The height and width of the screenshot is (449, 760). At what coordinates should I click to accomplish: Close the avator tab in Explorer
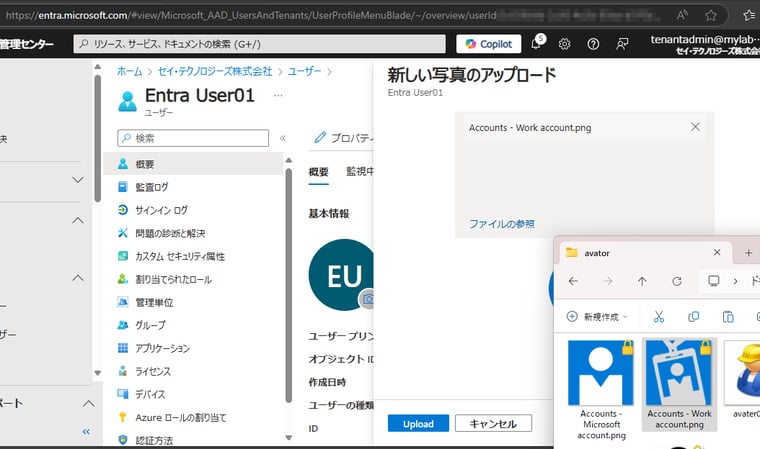click(x=717, y=252)
